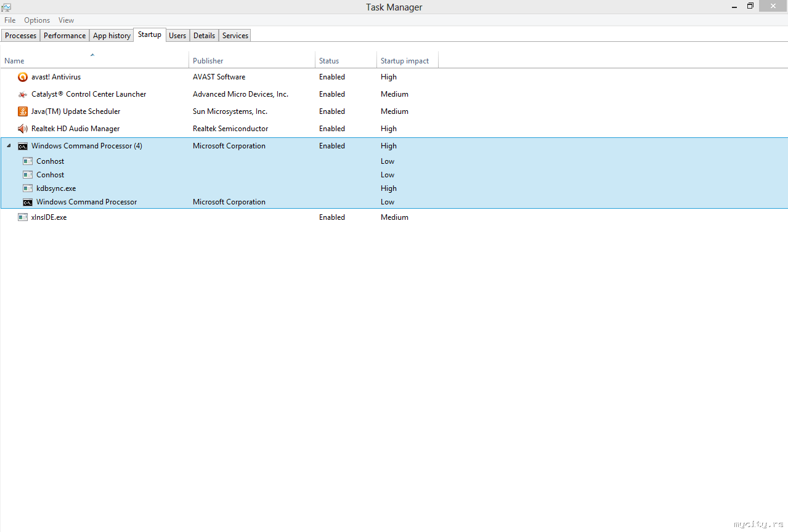The height and width of the screenshot is (532, 788).
Task: Click the Windows Command Processor (4) group label
Action: pyautogui.click(x=87, y=146)
